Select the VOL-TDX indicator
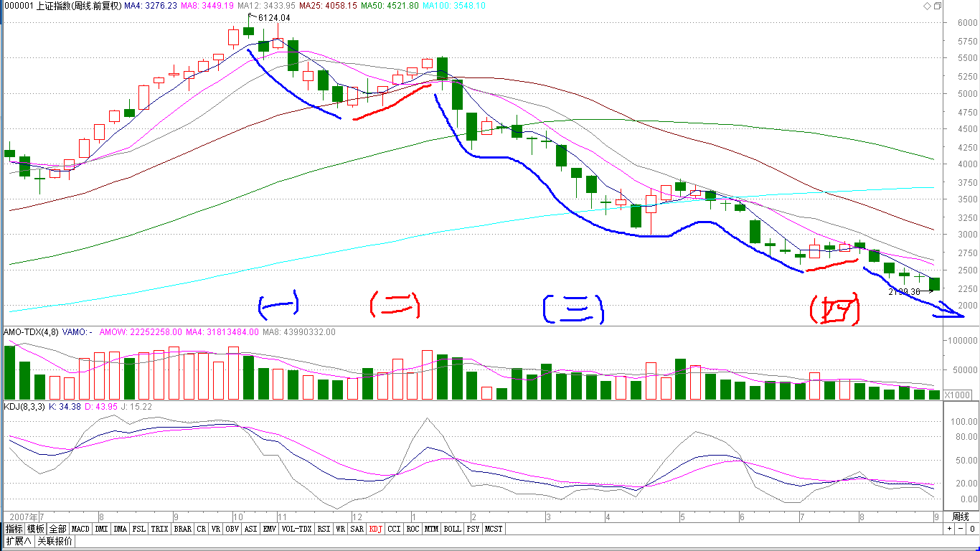The height and width of the screenshot is (551, 980). (x=296, y=529)
